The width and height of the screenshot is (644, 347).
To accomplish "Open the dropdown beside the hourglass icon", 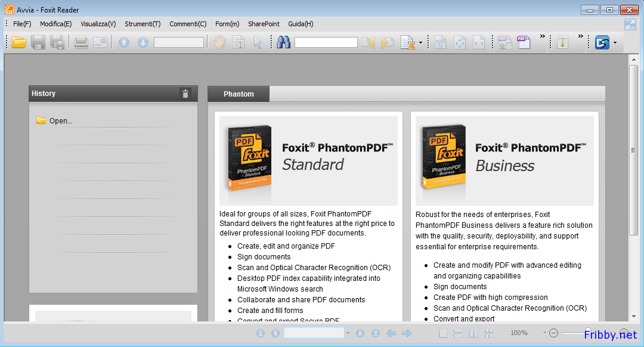I will [422, 42].
